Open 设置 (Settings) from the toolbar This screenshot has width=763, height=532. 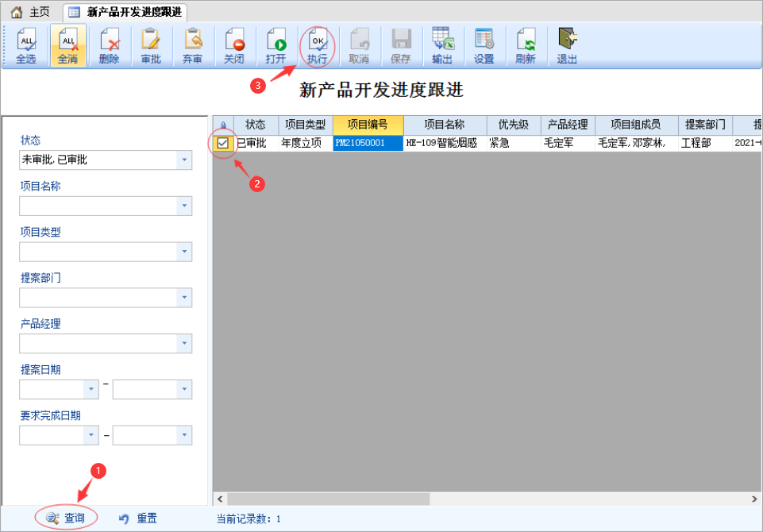pyautogui.click(x=484, y=46)
